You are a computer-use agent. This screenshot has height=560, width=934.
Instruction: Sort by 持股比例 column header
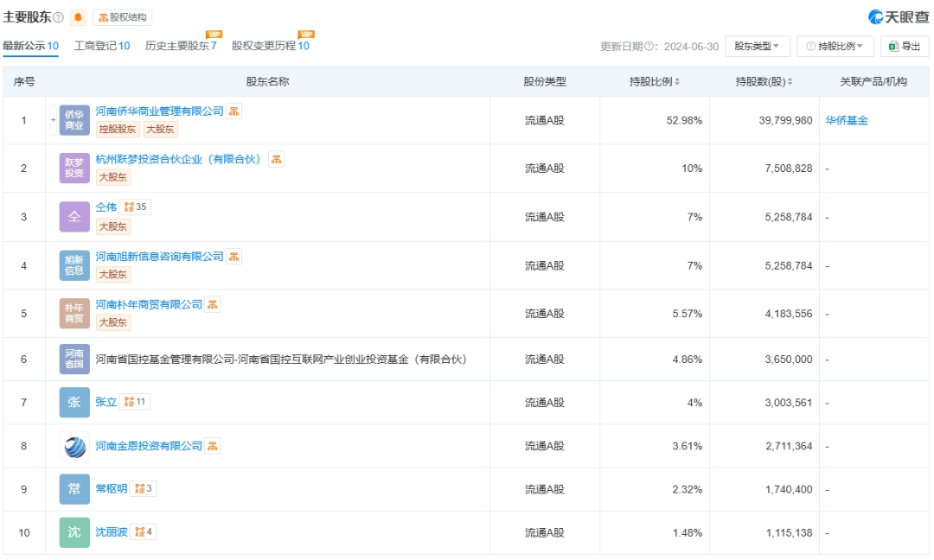click(x=654, y=82)
